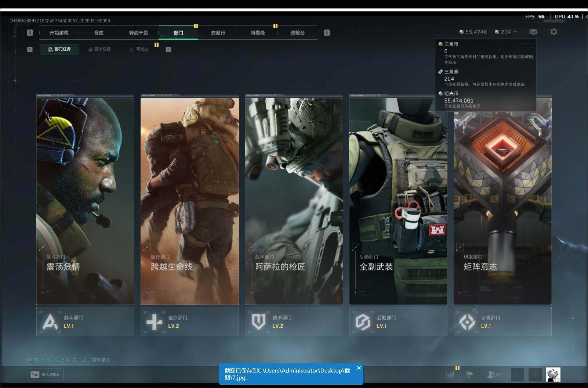Click the 战术部门 LV.2 level bar
The width and height of the screenshot is (588, 388).
pyautogui.click(x=294, y=322)
